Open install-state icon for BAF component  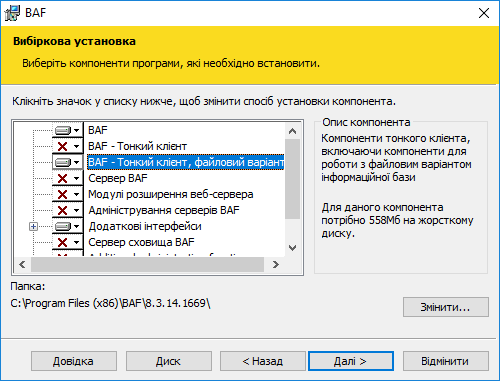(63, 130)
